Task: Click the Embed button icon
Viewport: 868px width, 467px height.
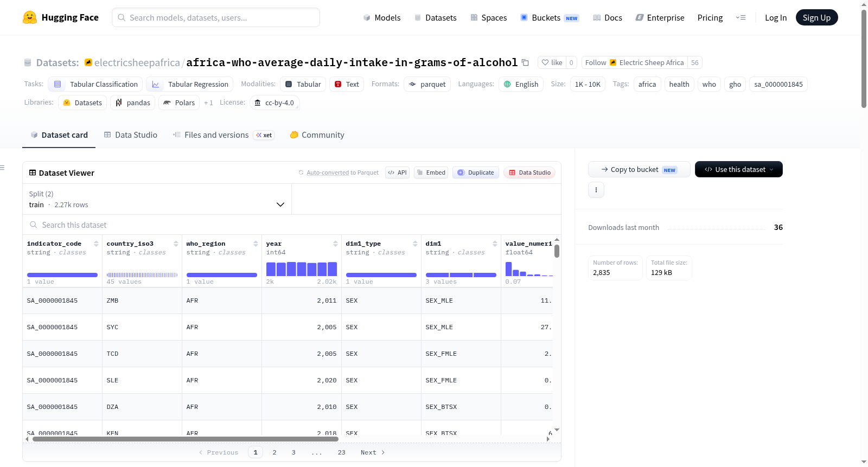Action: (x=420, y=172)
